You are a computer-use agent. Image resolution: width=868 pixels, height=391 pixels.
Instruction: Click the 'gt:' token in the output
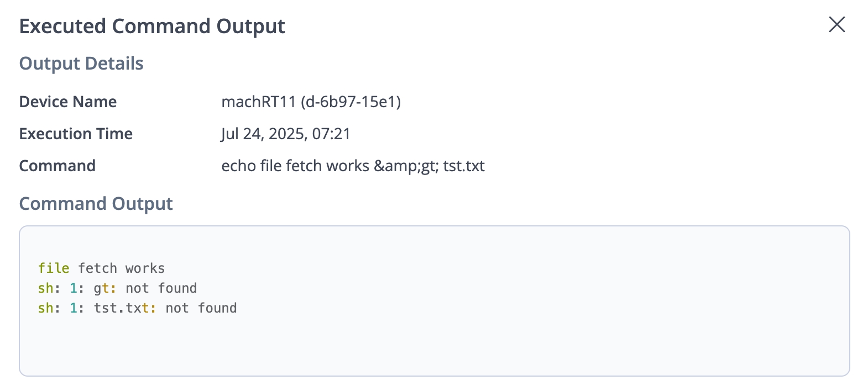[105, 288]
